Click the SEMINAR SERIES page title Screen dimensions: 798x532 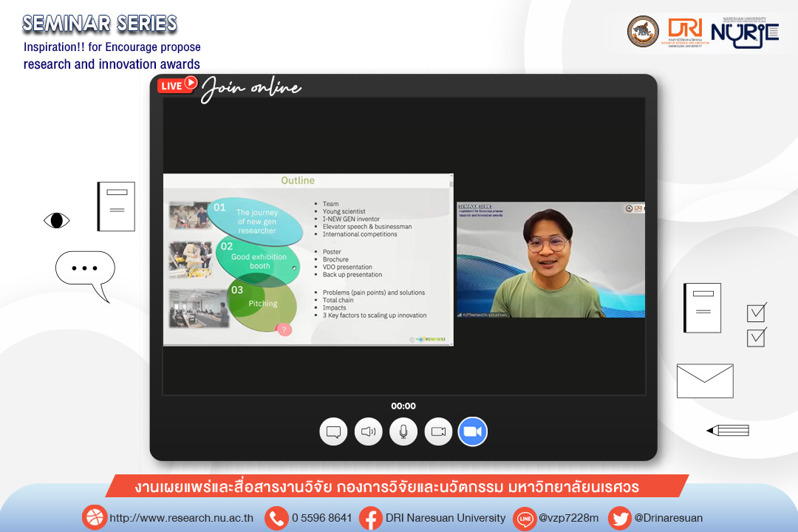100,24
